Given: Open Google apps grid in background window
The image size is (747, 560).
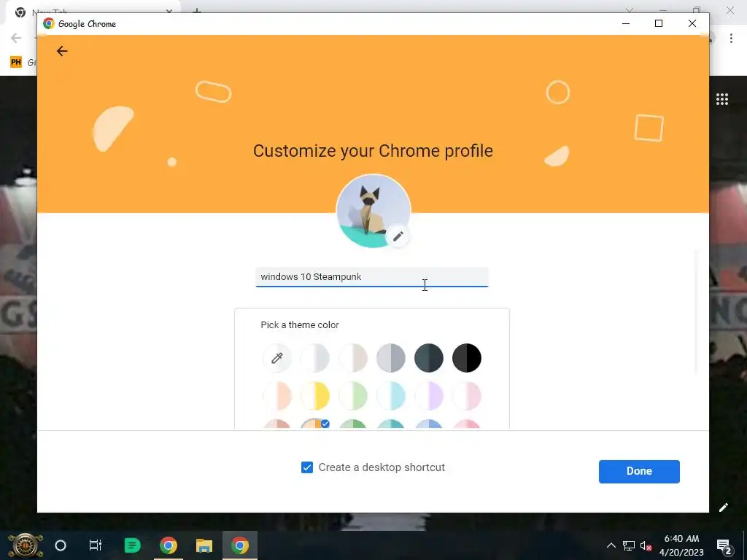Looking at the screenshot, I should (721, 99).
